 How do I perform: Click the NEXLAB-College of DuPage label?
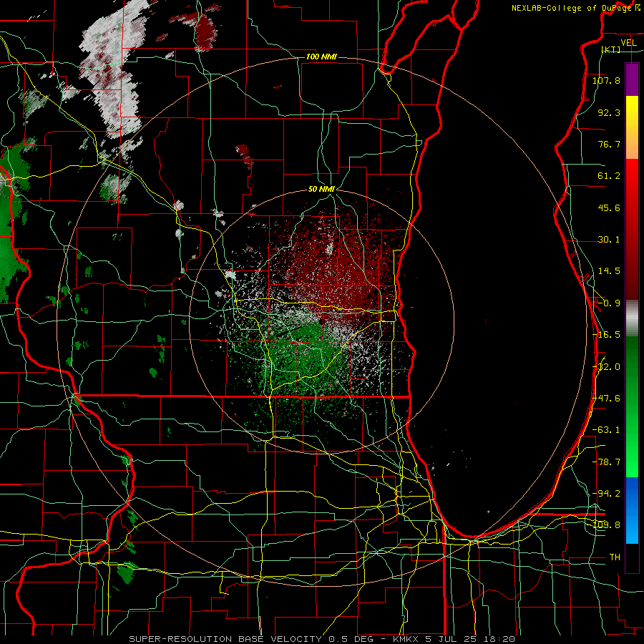[573, 8]
